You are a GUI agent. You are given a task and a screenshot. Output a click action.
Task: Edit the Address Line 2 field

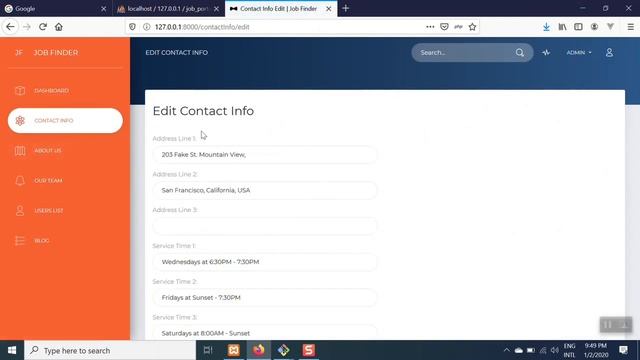coord(265,190)
